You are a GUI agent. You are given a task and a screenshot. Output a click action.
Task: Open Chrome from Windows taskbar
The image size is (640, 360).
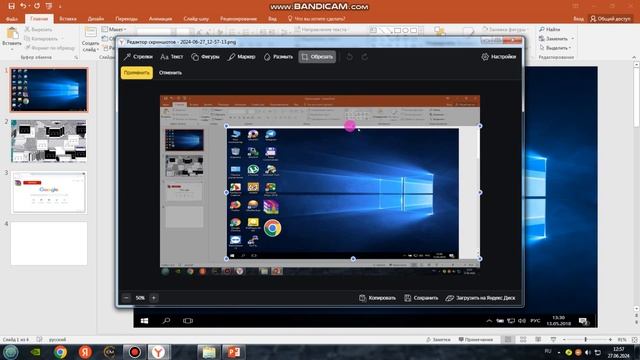tap(60, 352)
